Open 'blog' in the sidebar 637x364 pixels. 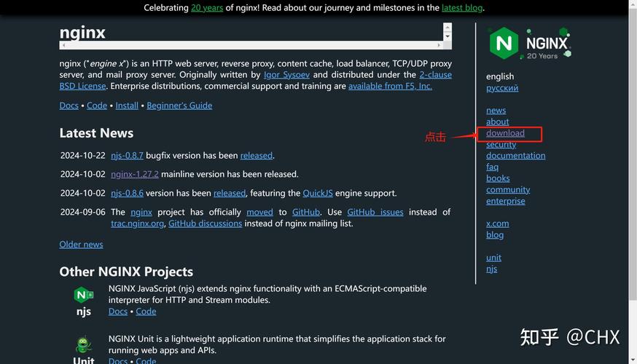pyautogui.click(x=495, y=235)
